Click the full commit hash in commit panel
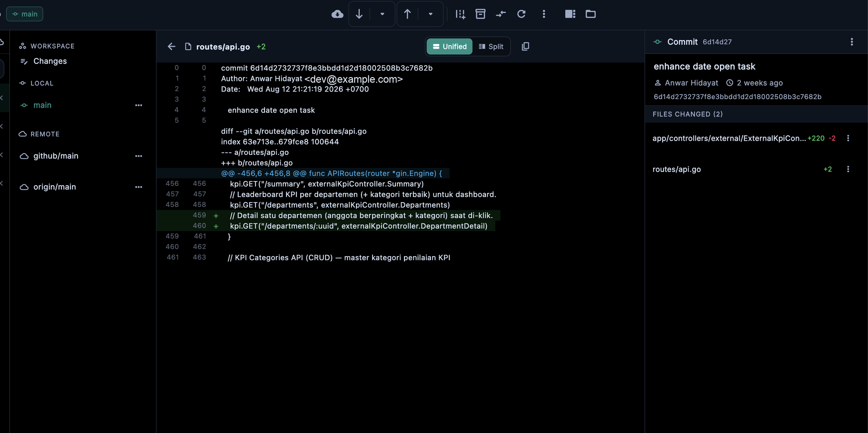This screenshot has height=433, width=868. coord(737,97)
